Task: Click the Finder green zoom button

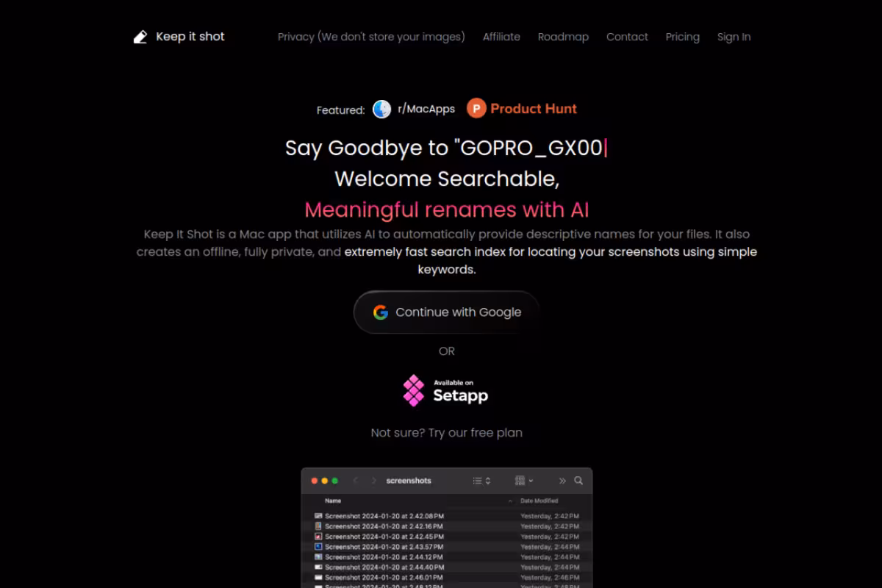Action: tap(335, 481)
